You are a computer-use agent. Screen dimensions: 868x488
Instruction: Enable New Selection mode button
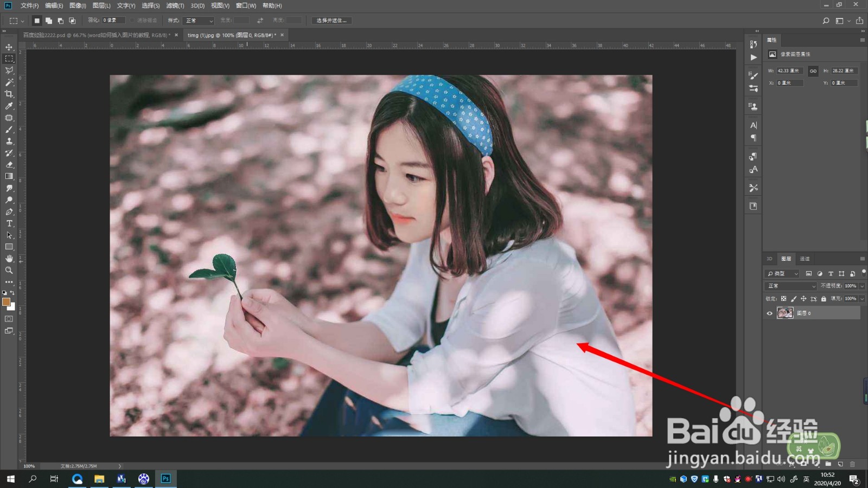[37, 21]
